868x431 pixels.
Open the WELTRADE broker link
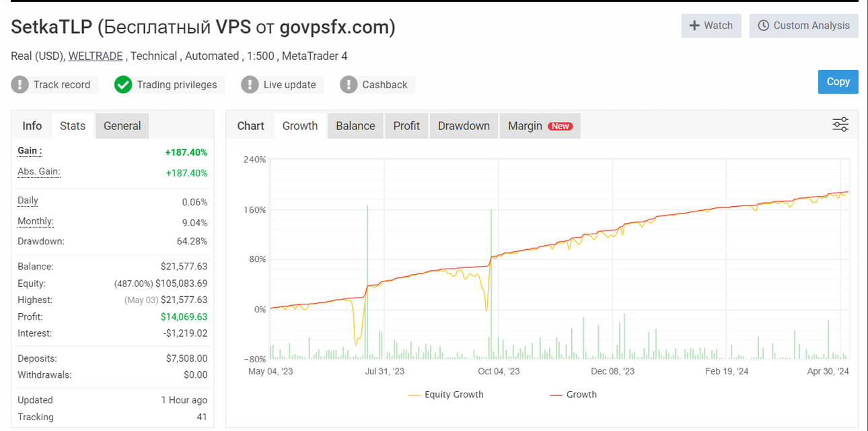pos(96,56)
